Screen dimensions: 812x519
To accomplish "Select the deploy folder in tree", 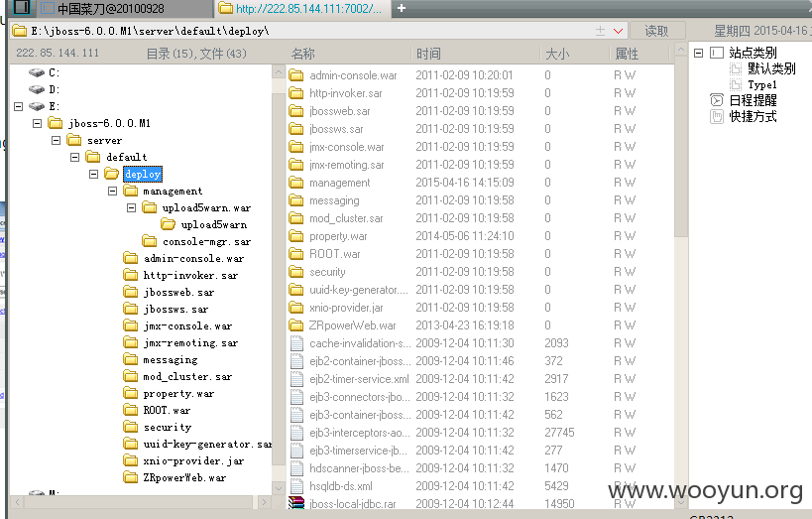I will point(143,175).
